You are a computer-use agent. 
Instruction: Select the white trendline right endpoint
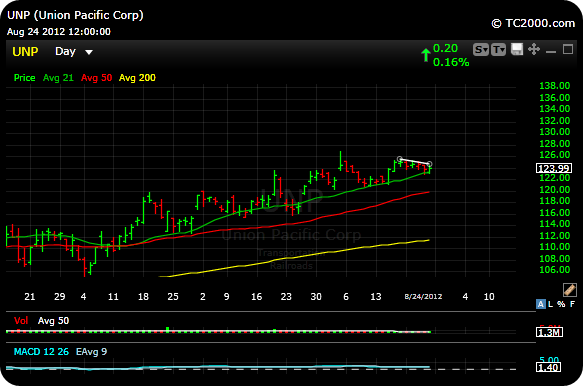tap(429, 164)
